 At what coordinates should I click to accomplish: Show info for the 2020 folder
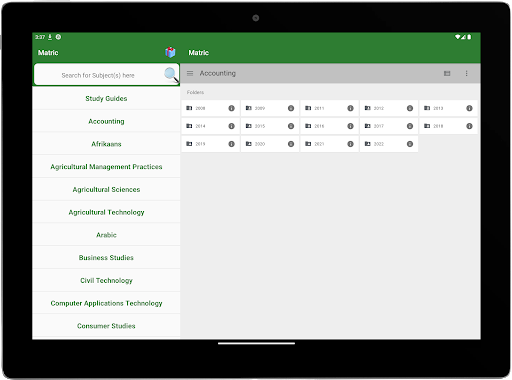click(291, 144)
